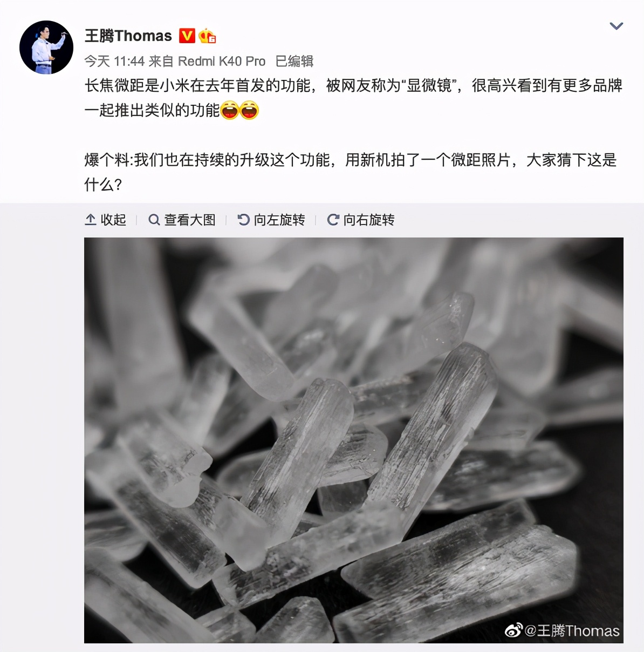
Task: Click the crown membership badge icon
Action: [x=207, y=36]
